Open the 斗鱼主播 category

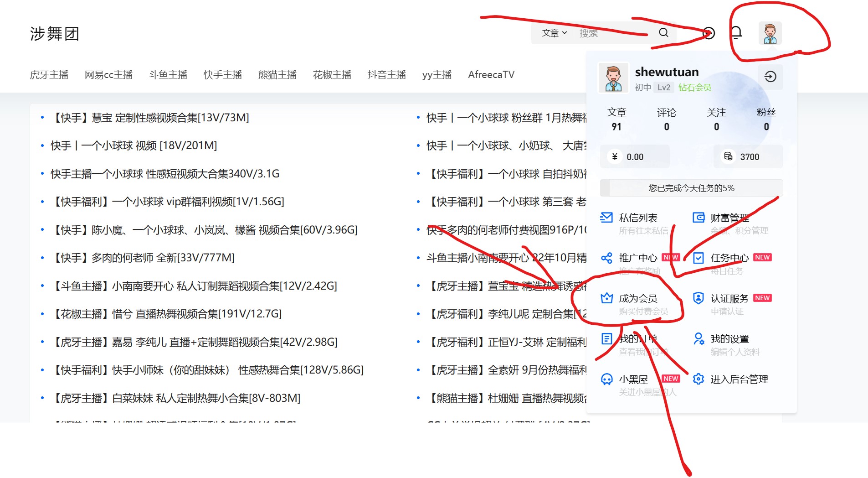click(168, 74)
